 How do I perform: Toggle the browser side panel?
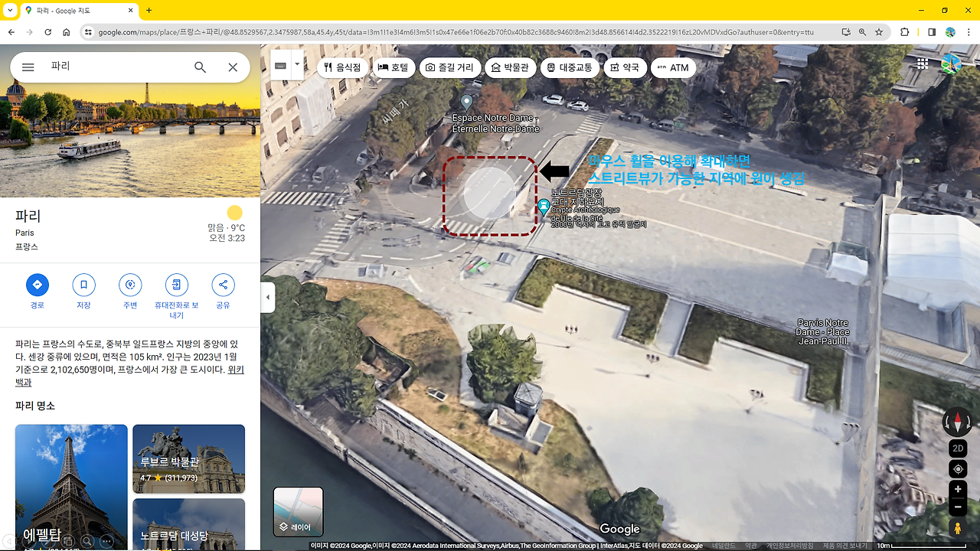coord(932,32)
